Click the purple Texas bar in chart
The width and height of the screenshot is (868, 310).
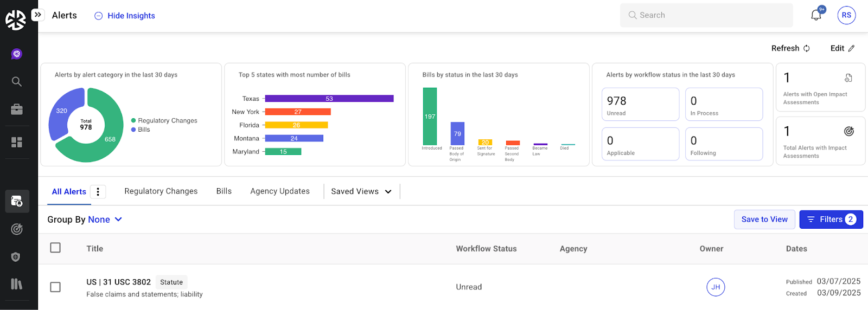(329, 99)
